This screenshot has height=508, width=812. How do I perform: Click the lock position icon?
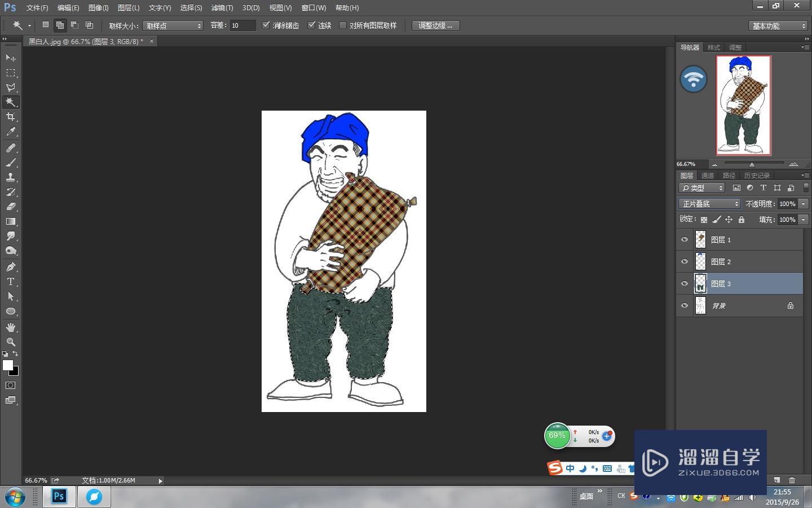(x=729, y=220)
